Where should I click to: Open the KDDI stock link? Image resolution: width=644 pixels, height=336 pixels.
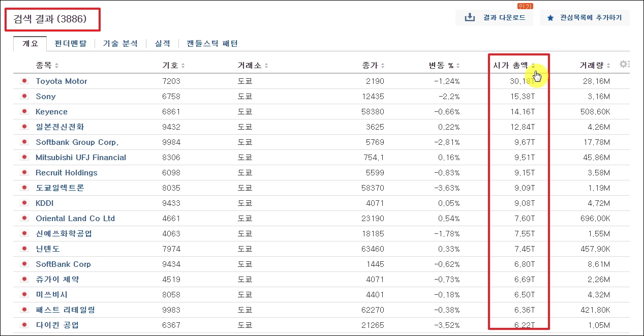[x=45, y=203]
